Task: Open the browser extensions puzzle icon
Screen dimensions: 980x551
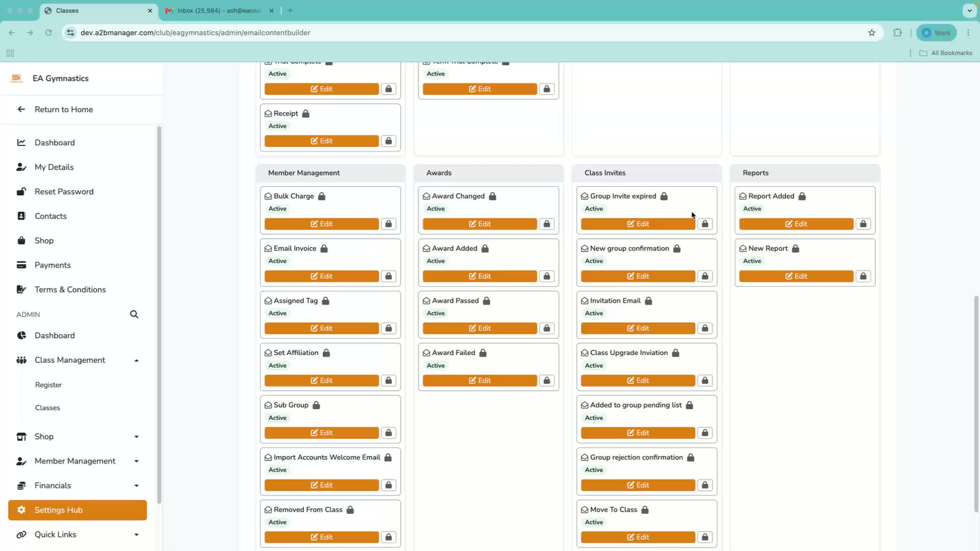Action: pos(897,33)
